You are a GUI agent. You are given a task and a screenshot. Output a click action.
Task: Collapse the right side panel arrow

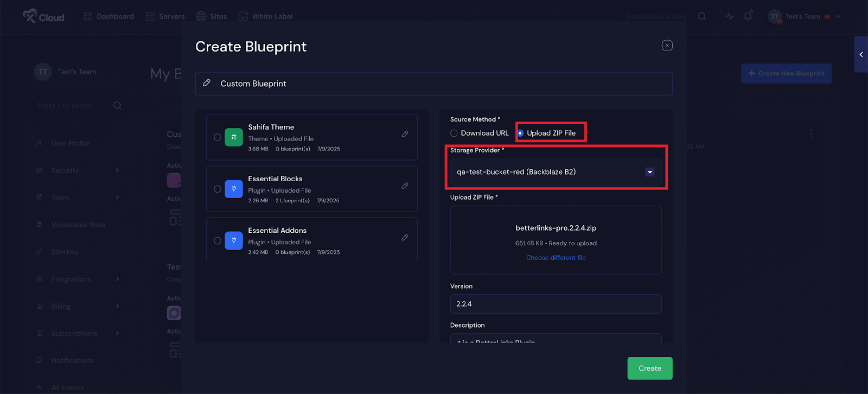coord(861,54)
